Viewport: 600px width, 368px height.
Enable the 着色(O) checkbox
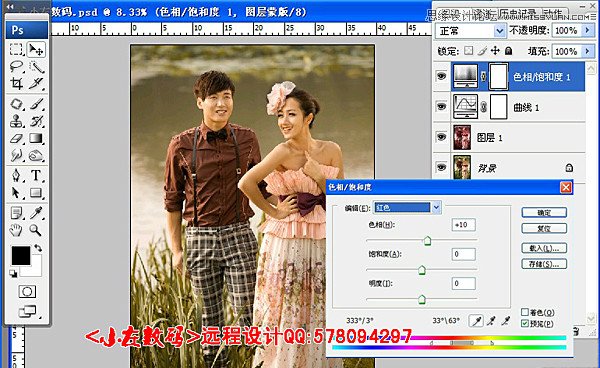[x=525, y=312]
